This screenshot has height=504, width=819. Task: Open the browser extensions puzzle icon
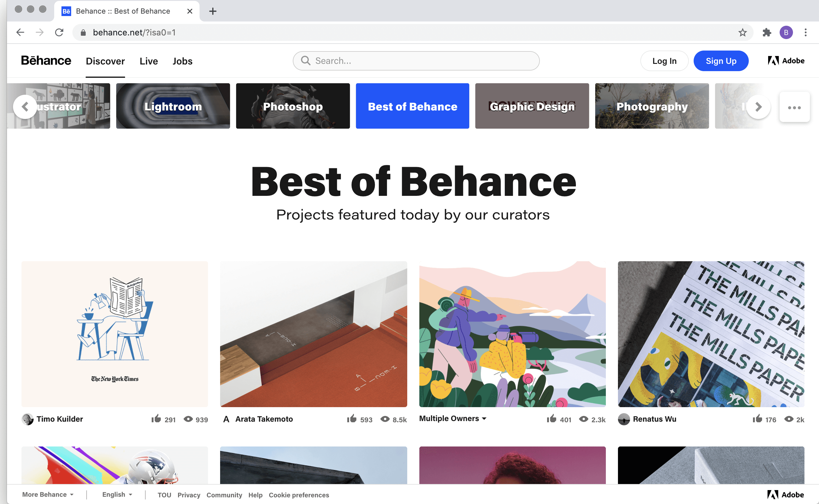point(767,32)
